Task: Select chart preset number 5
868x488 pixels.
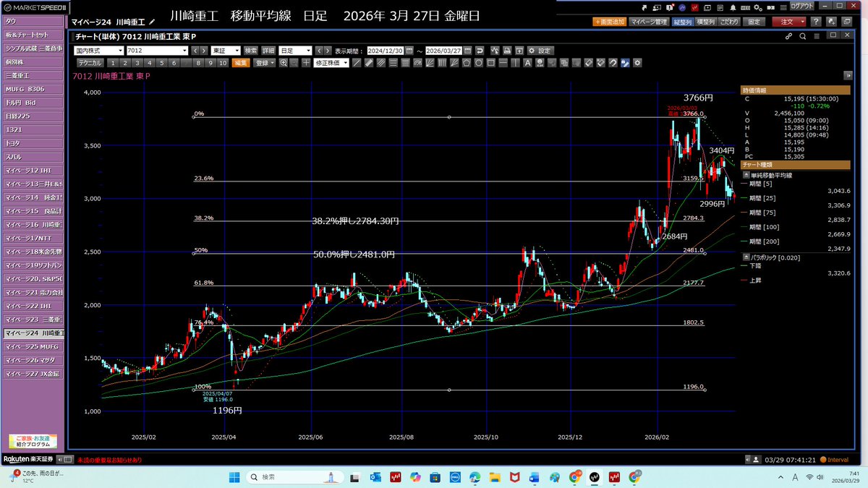Action: pyautogui.click(x=162, y=63)
